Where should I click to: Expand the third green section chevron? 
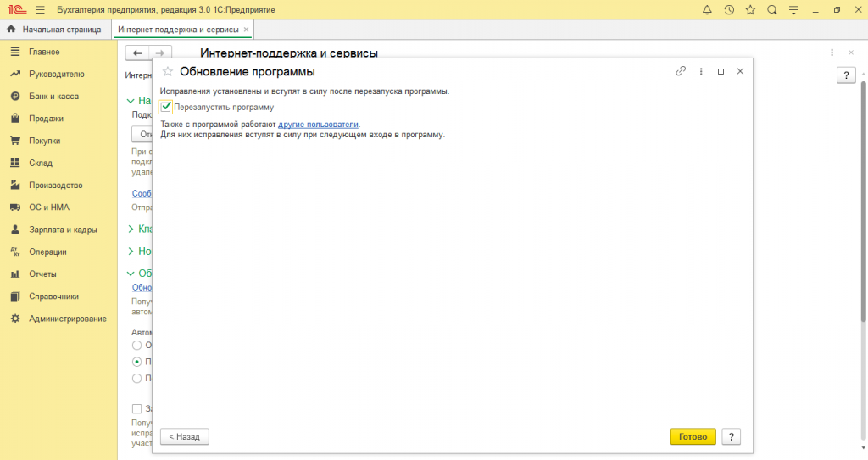[131, 252]
